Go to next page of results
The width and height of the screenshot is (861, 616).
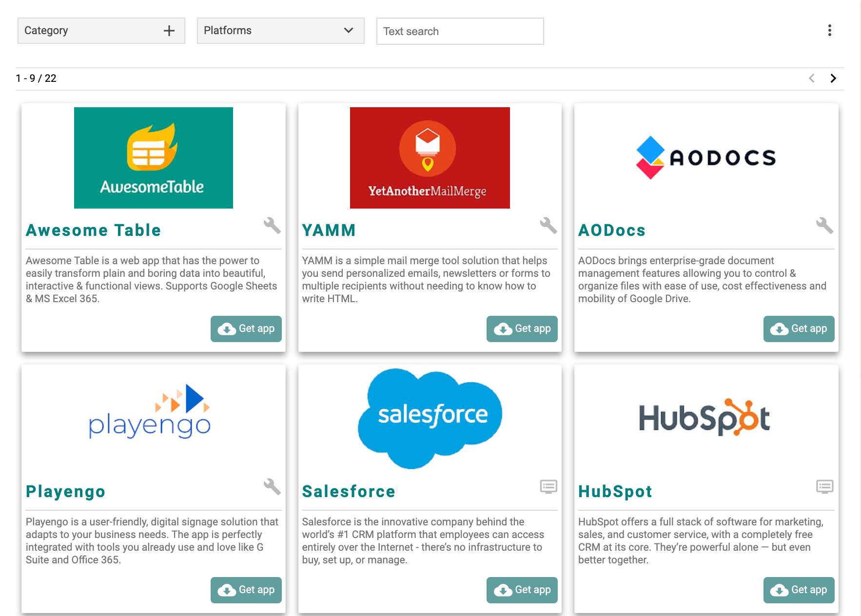point(833,78)
